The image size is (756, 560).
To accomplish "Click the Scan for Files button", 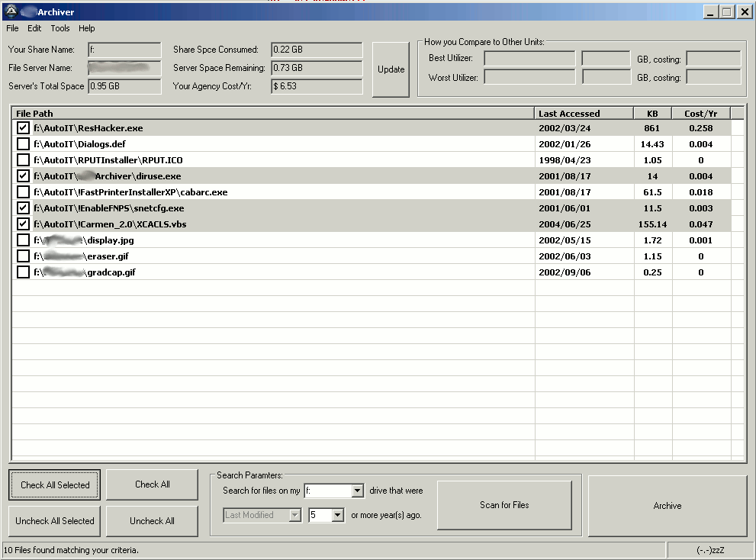I will point(504,505).
